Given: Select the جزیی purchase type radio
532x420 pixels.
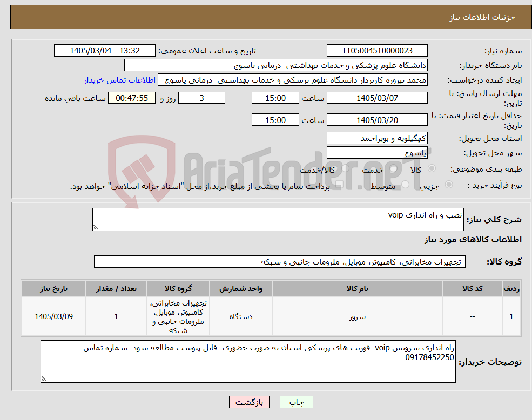Looking at the screenshot, I should [x=448, y=185].
